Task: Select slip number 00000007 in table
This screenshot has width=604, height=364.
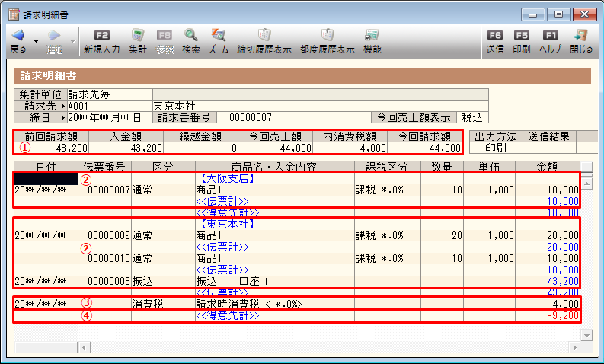Action: tap(105, 190)
